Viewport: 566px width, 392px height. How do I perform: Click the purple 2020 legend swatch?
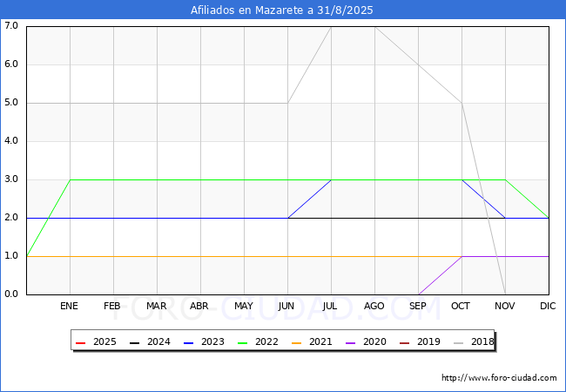[351, 342]
